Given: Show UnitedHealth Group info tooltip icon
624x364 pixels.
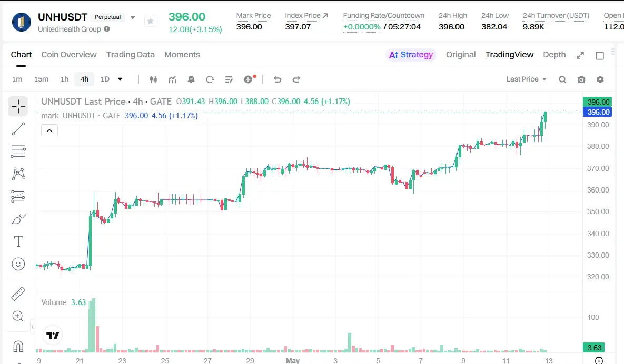Looking at the screenshot, I should pyautogui.click(x=107, y=29).
